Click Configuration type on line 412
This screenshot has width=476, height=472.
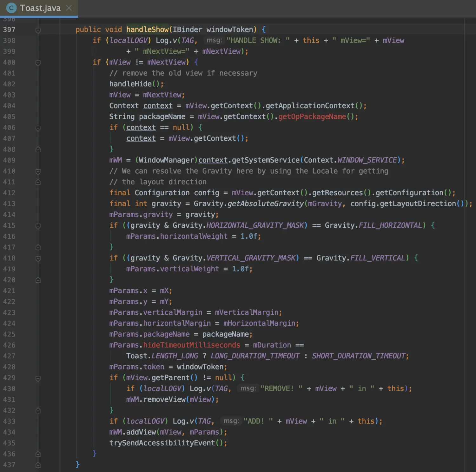(162, 193)
